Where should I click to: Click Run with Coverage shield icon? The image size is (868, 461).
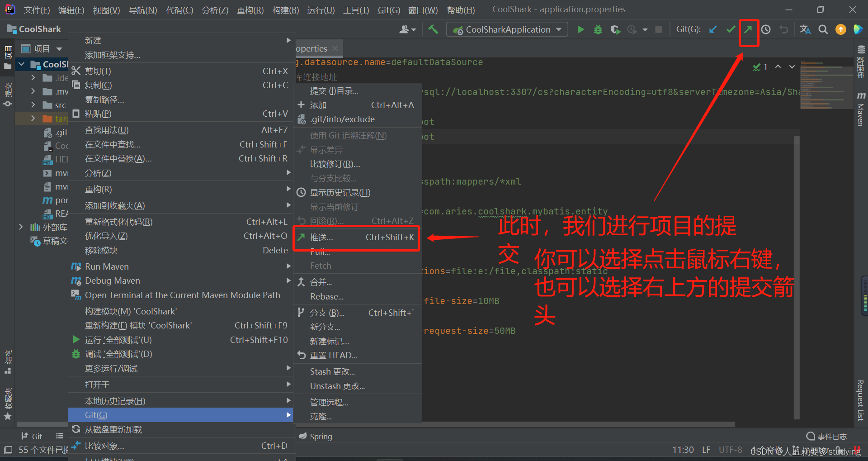click(615, 29)
